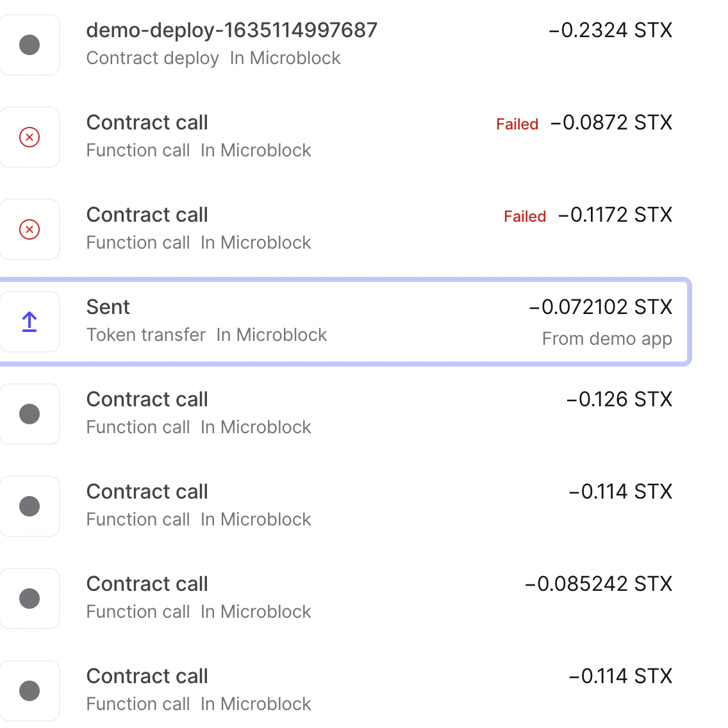This screenshot has height=728, width=728.
Task: Click the Token transfer label
Action: [x=146, y=335]
